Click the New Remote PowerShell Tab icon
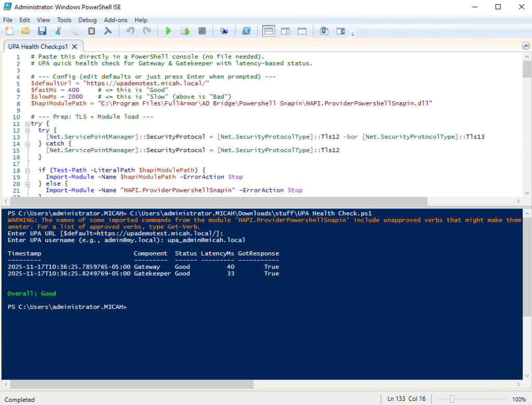532x405 pixels. 224,31
